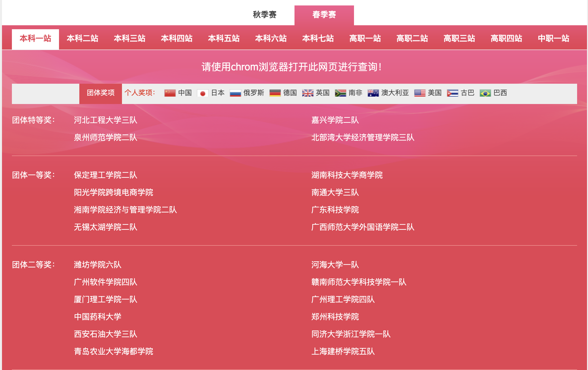Click the Russia flag icon
The image size is (588, 370).
click(x=235, y=93)
